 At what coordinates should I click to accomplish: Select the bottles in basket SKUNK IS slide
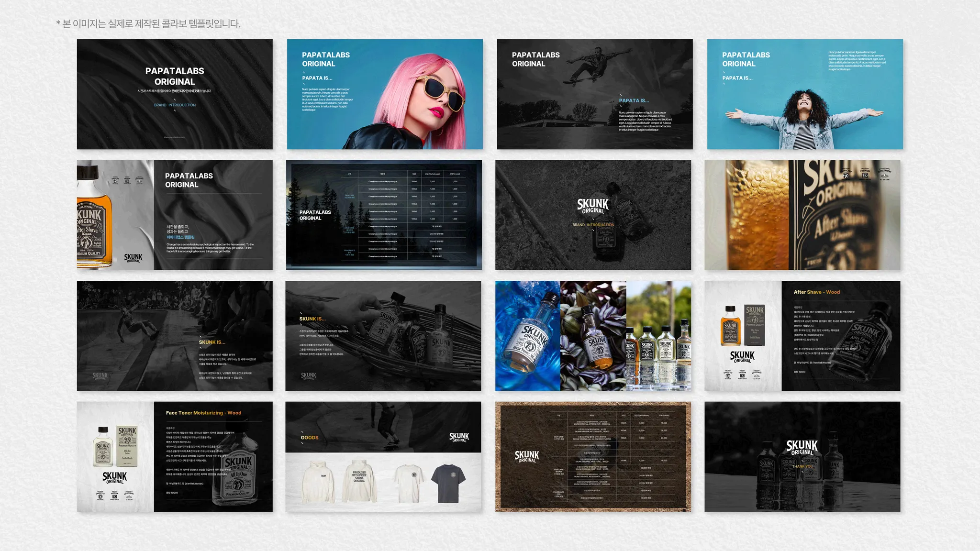coord(383,336)
